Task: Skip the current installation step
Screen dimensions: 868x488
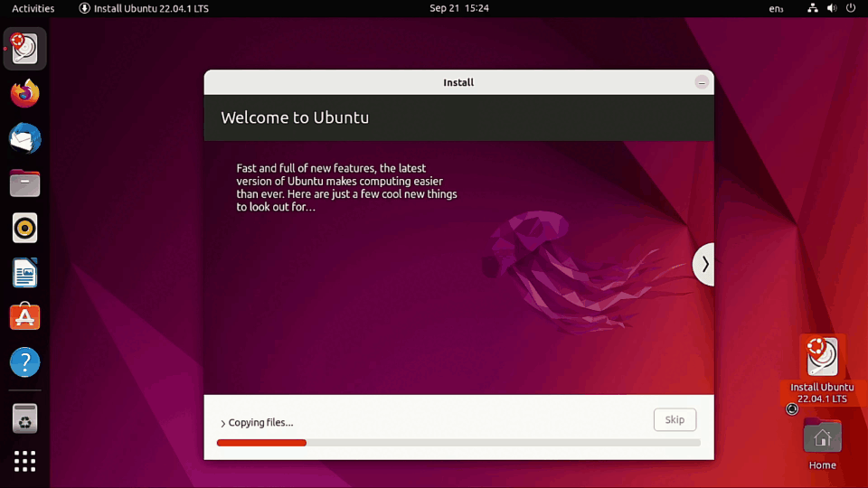Action: tap(675, 419)
